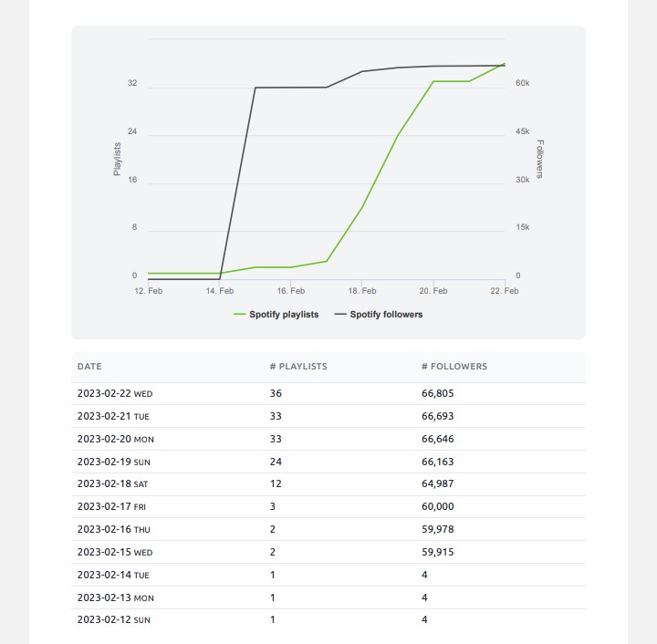The height and width of the screenshot is (644, 657).
Task: Click the 14. Feb x-axis label
Action: (220, 291)
